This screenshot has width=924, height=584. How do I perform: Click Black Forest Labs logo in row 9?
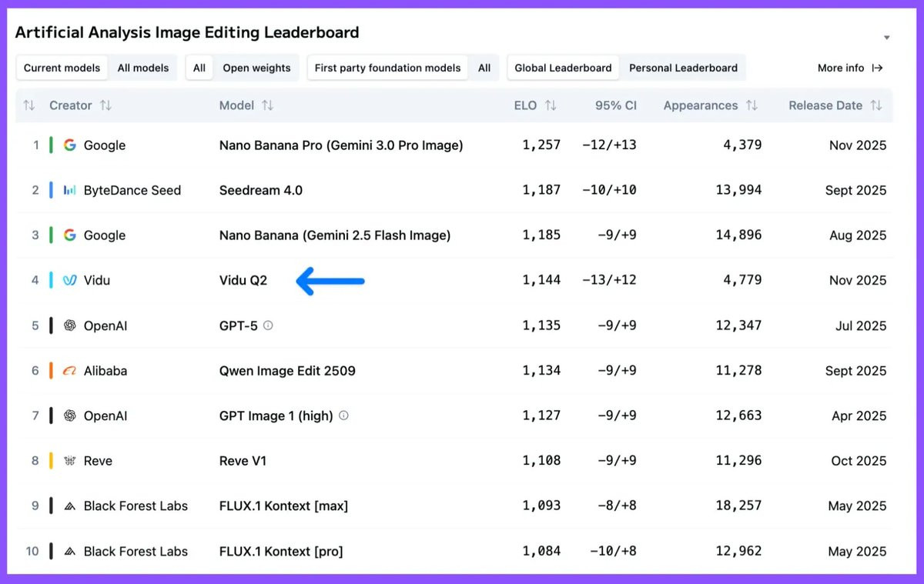[70, 506]
